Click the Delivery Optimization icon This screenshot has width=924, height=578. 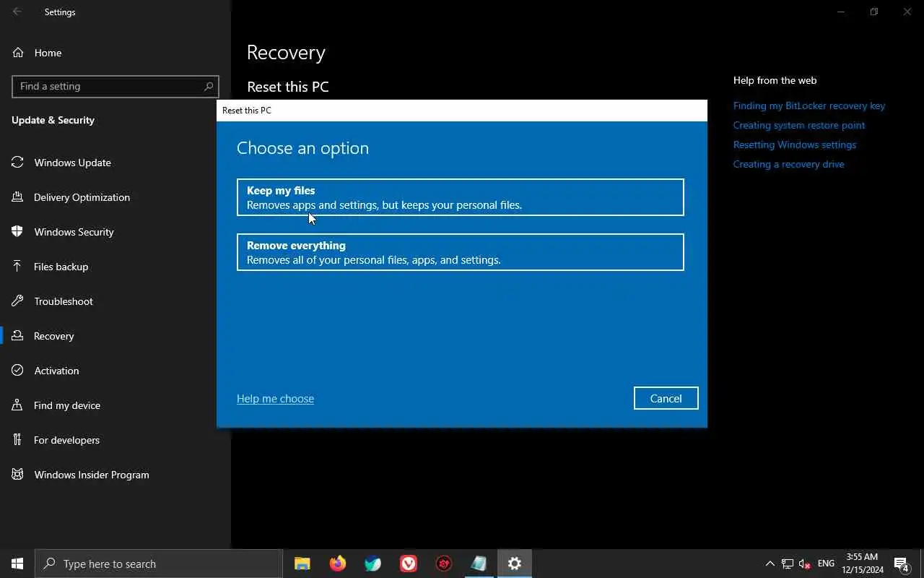[17, 197]
